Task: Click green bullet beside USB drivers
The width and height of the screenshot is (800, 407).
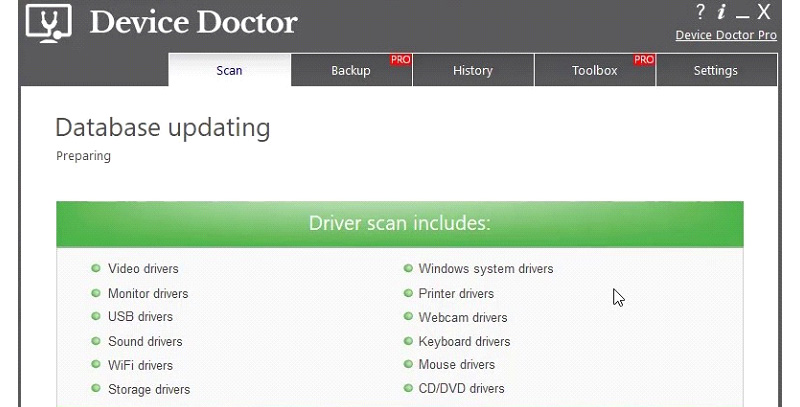Action: 95,316
